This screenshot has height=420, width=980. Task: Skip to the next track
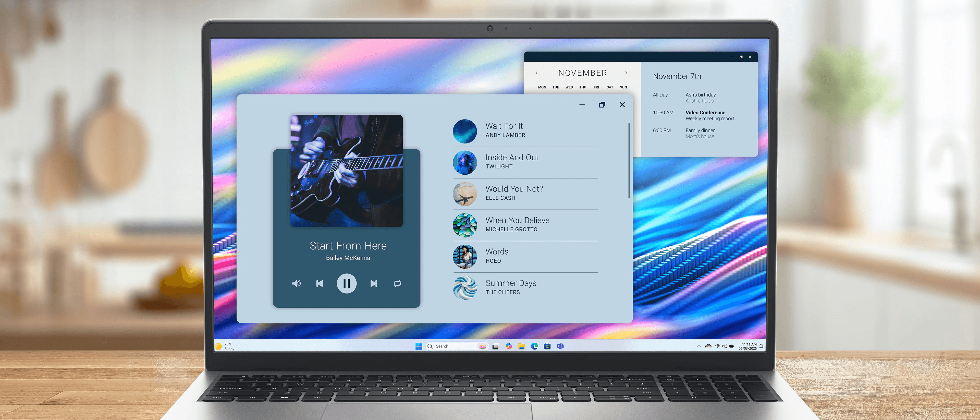click(374, 283)
